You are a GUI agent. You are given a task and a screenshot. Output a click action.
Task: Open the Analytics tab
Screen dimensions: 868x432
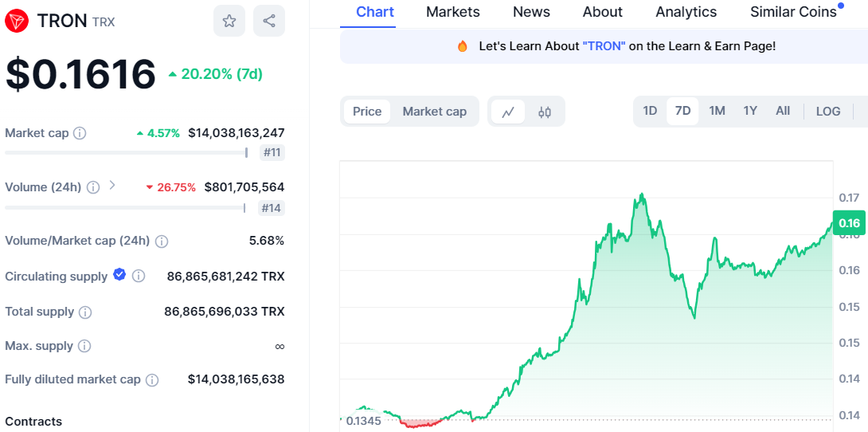point(686,12)
